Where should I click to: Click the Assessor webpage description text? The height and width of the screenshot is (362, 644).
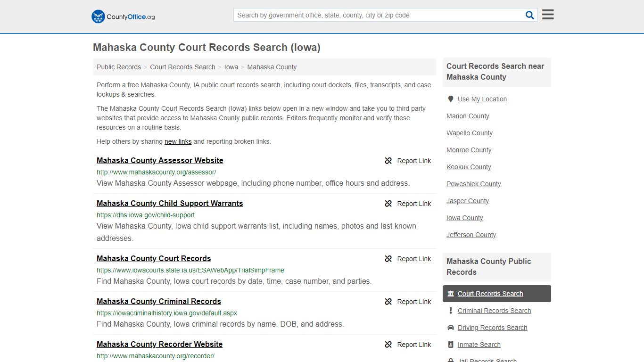[253, 183]
